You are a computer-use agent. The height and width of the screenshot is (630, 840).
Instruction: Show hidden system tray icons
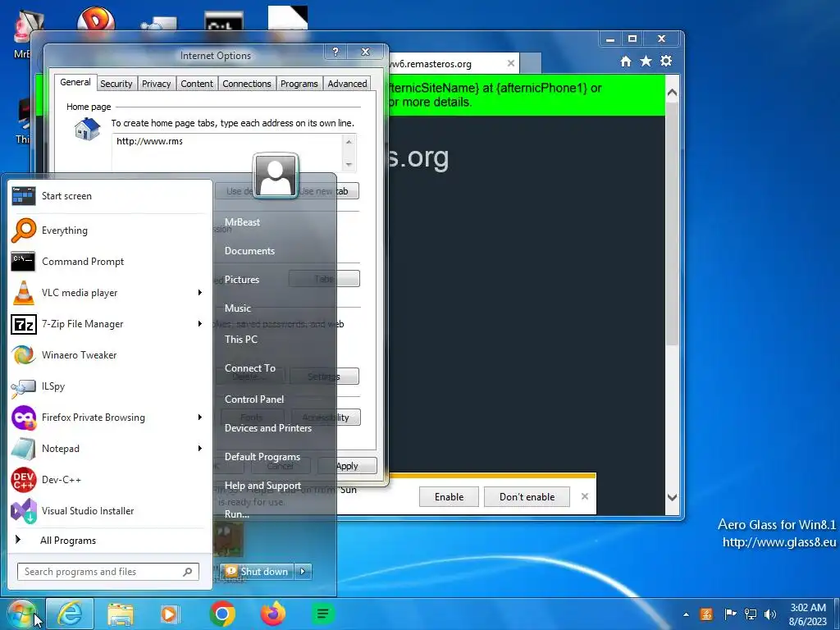tap(686, 614)
